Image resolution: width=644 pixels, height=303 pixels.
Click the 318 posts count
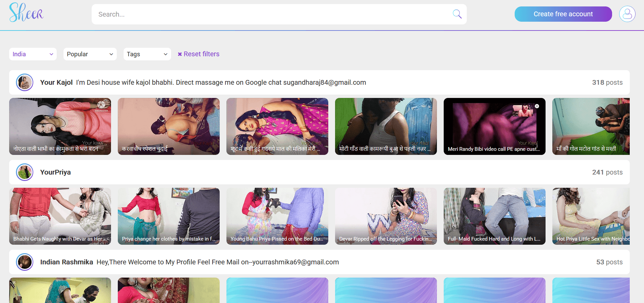click(x=607, y=82)
